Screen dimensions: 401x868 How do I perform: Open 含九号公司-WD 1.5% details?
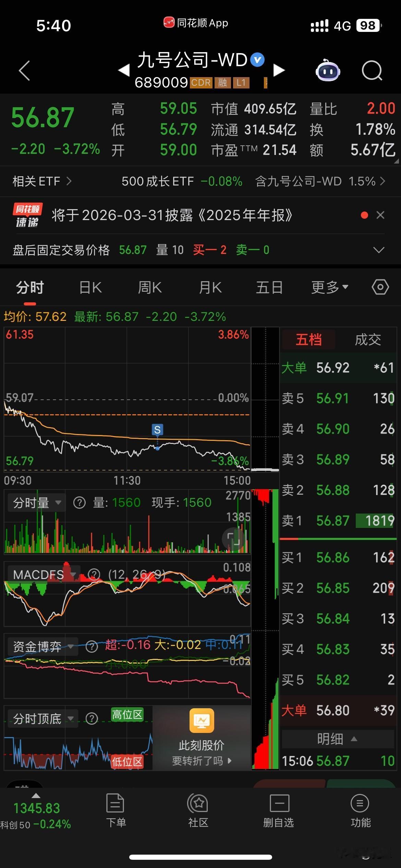(320, 181)
